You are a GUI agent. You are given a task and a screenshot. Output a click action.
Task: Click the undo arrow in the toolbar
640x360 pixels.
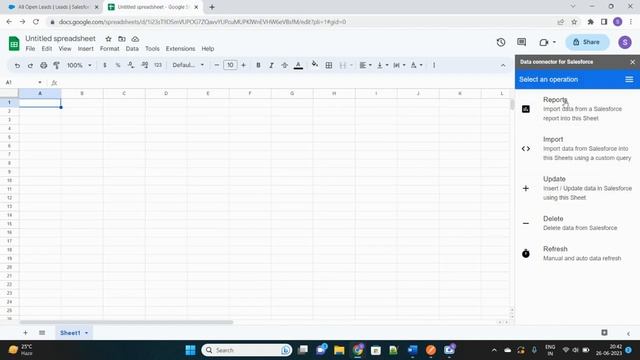click(17, 65)
